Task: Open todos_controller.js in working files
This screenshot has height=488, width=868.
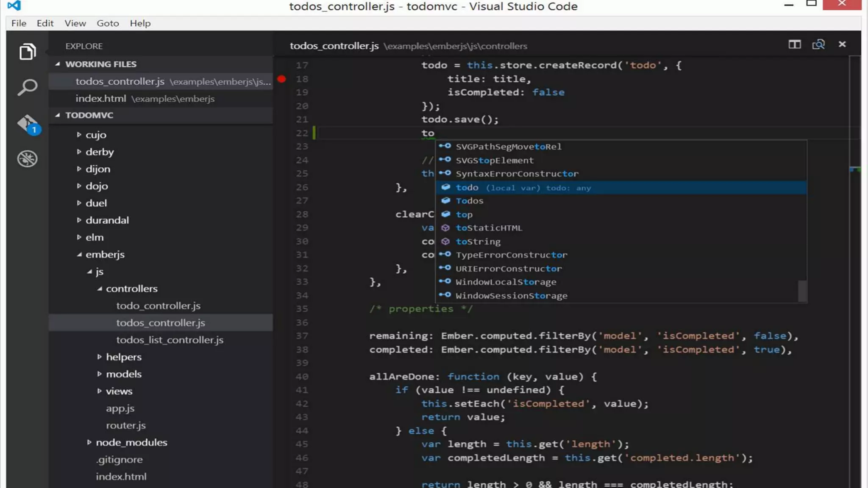Action: pos(161,81)
